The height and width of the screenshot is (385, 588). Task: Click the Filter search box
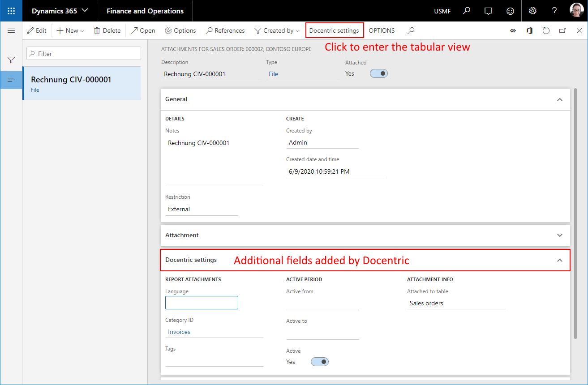coord(84,53)
